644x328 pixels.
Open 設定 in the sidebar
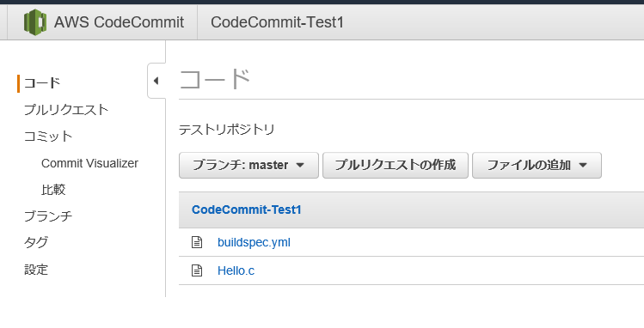tap(36, 270)
